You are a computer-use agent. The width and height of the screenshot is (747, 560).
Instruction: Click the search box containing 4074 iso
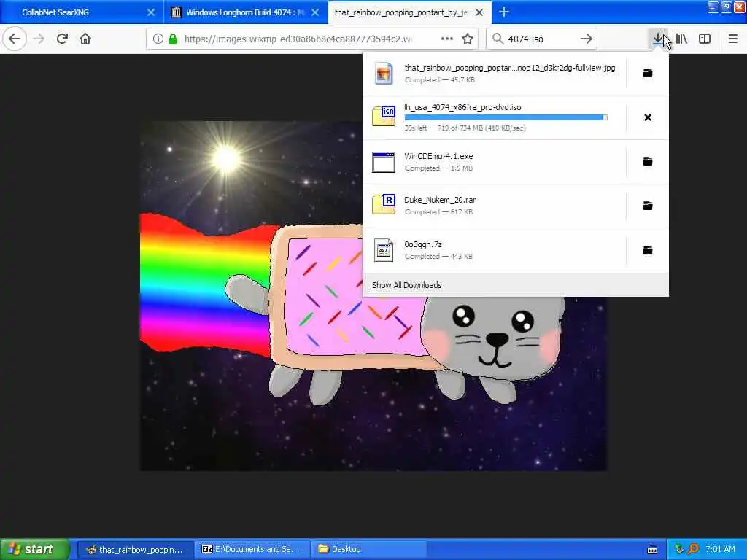[x=541, y=39]
